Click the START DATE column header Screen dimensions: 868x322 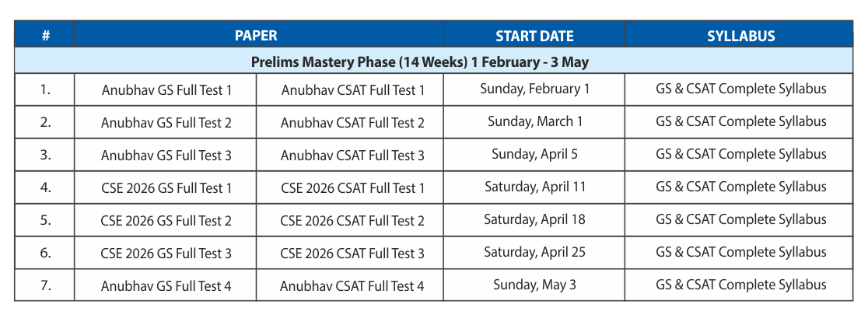point(534,36)
